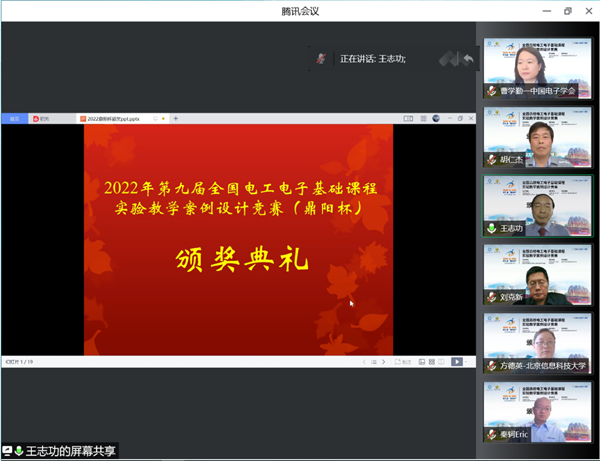Click the layered diamond icon in speaker bar
Viewport: 600px width, 461px height.
447,59
